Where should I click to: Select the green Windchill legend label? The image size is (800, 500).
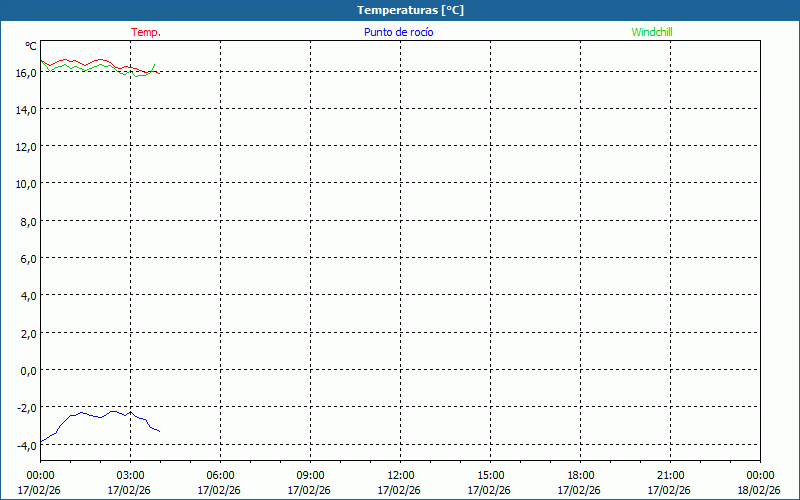coord(652,32)
